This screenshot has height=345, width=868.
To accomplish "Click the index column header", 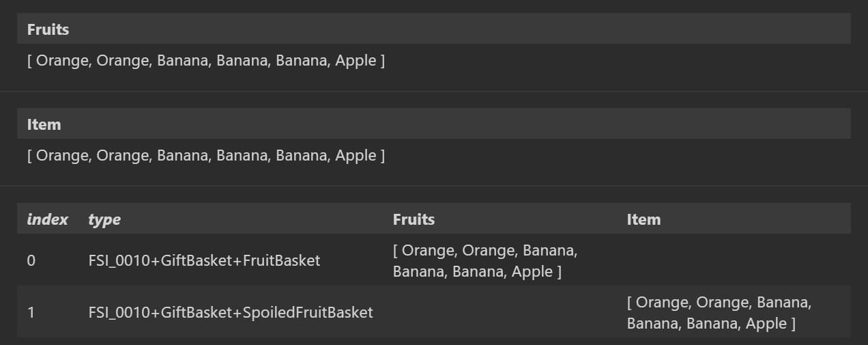I will coord(47,219).
